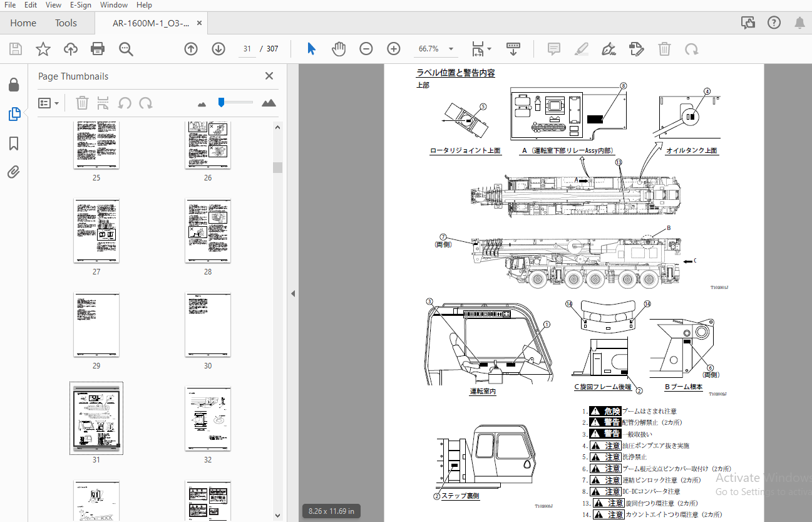Save the document with the floppy disk icon

[x=16, y=49]
